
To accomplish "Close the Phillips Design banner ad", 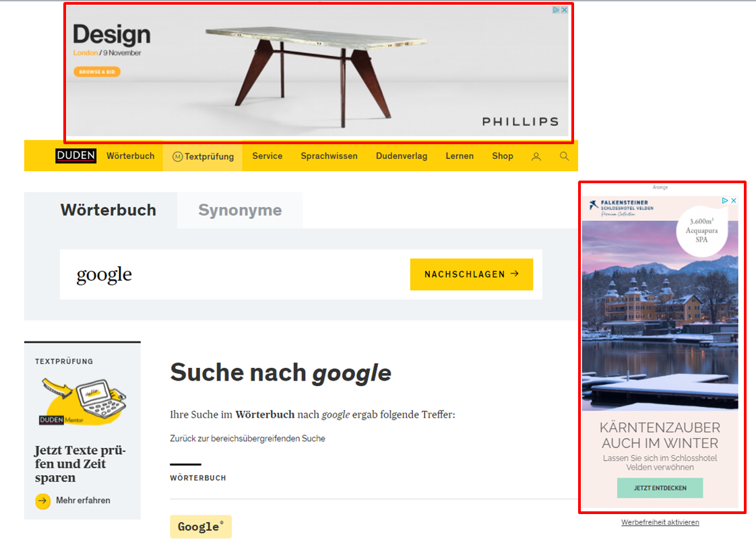I will coord(565,10).
